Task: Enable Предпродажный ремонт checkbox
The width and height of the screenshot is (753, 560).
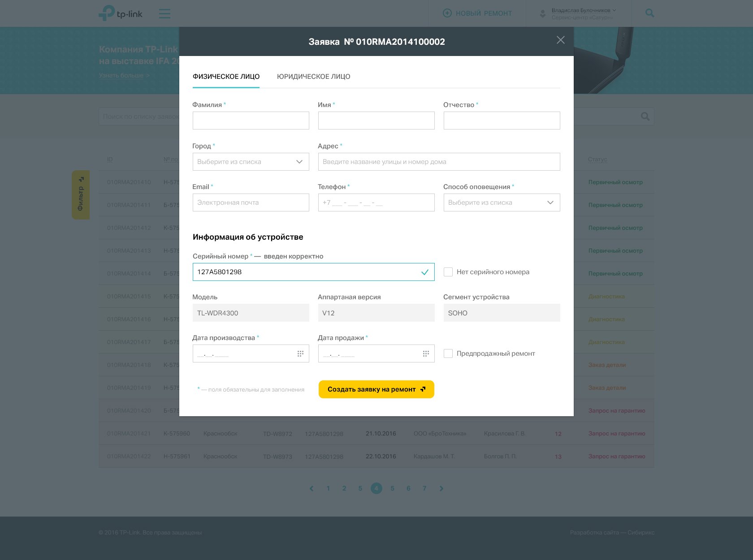Action: [x=448, y=353]
